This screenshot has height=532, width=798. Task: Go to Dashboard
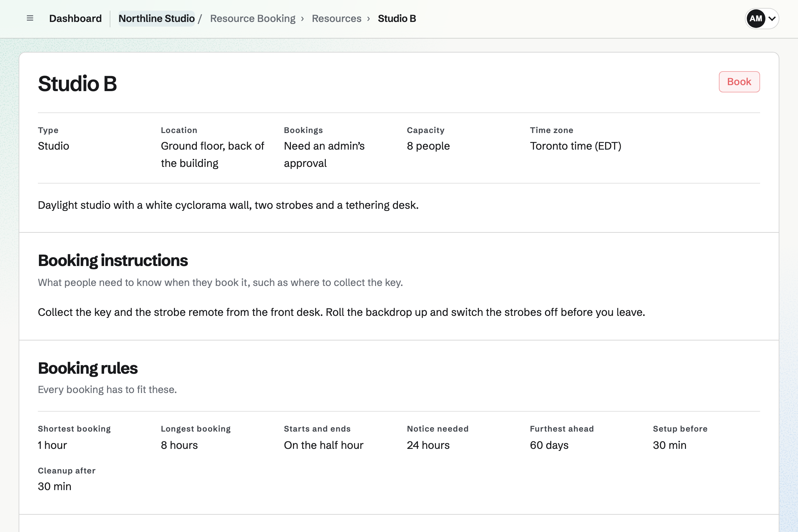coord(75,18)
